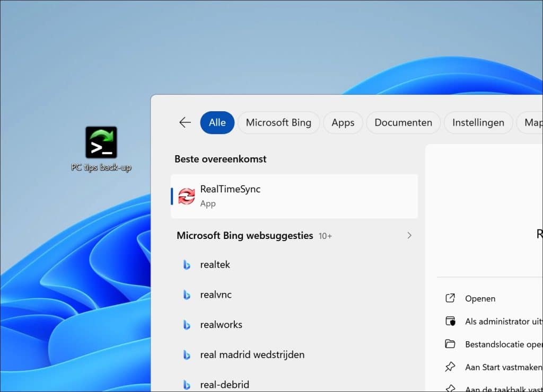Click the Microsoft Bing websuggesties heading
The width and height of the screenshot is (543, 392).
click(245, 236)
